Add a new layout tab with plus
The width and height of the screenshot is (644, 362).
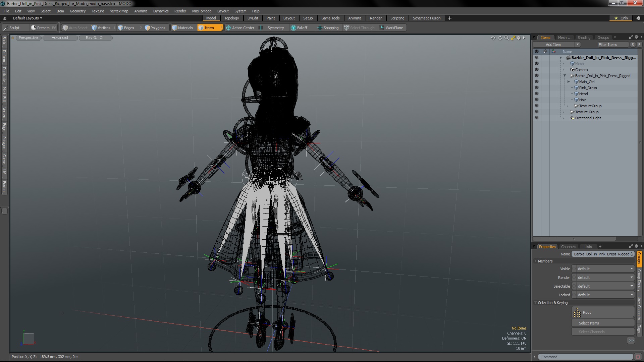[449, 18]
